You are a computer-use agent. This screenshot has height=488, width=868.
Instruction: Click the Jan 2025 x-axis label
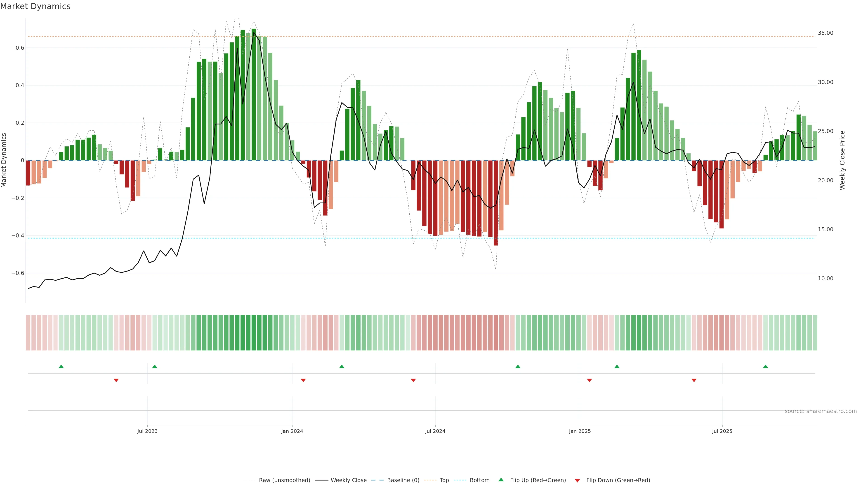[x=580, y=431]
